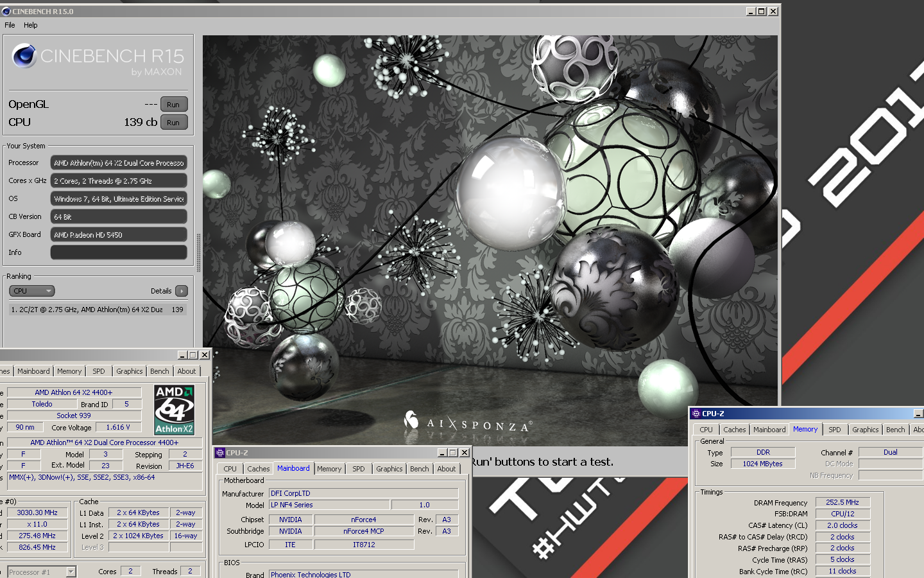
Task: Click the Core Voltage 1.616 V value
Action: pyautogui.click(x=118, y=427)
